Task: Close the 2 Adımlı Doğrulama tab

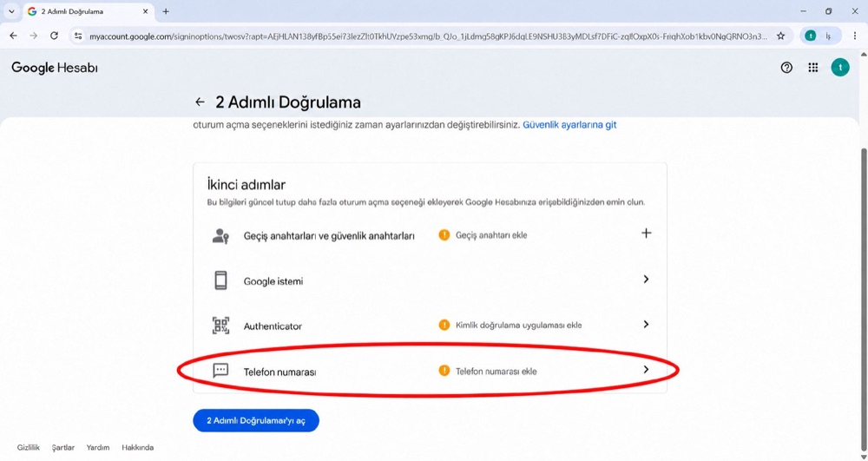Action: (x=146, y=11)
